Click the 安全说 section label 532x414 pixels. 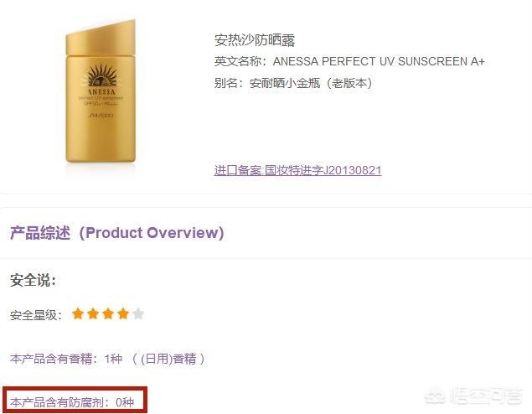click(x=33, y=280)
